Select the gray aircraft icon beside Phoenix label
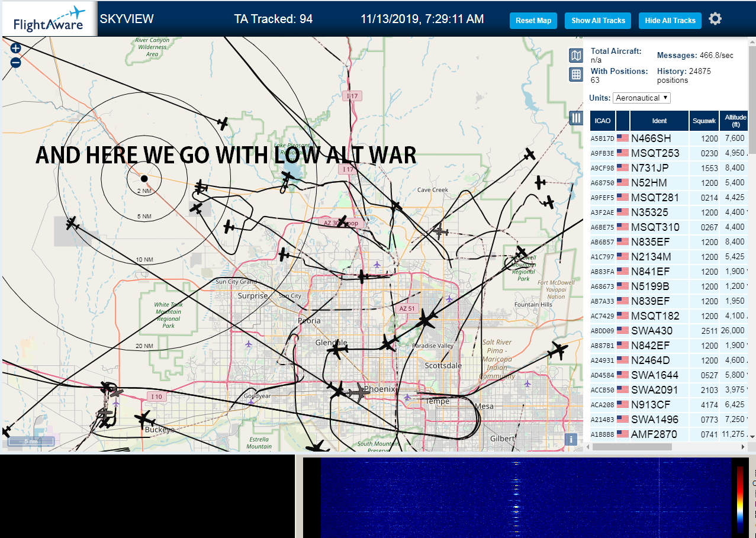Screen dimensions: 756x538 (x=359, y=392)
